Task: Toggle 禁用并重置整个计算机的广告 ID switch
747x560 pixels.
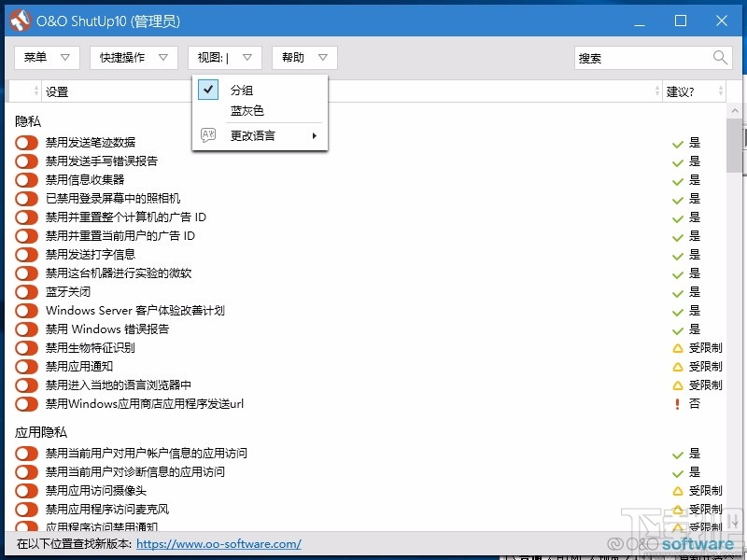Action: [x=26, y=217]
